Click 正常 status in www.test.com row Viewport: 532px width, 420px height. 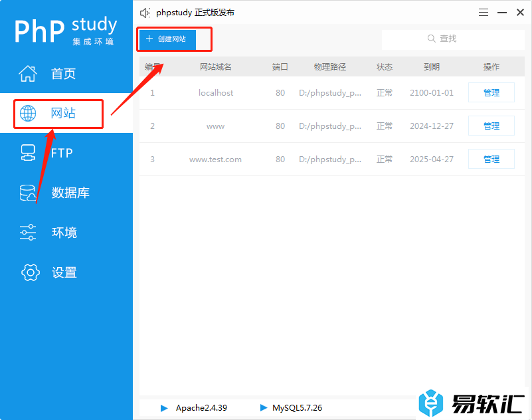tap(385, 159)
